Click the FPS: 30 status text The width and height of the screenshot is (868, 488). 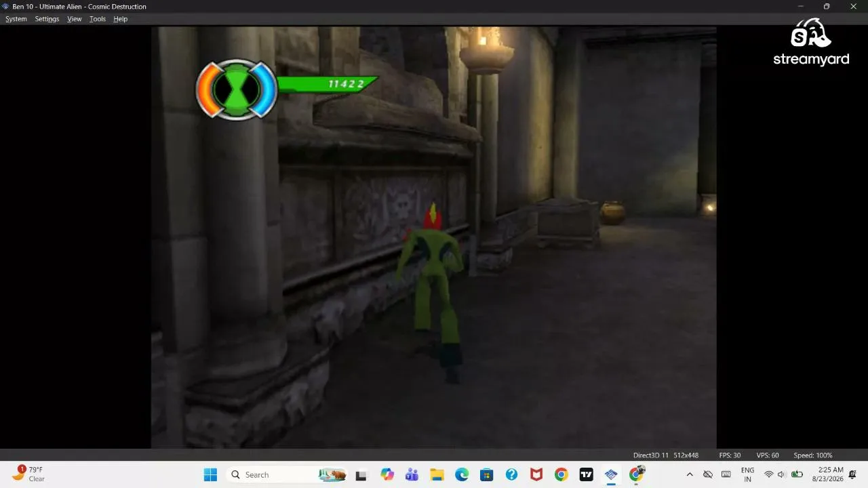[730, 455]
